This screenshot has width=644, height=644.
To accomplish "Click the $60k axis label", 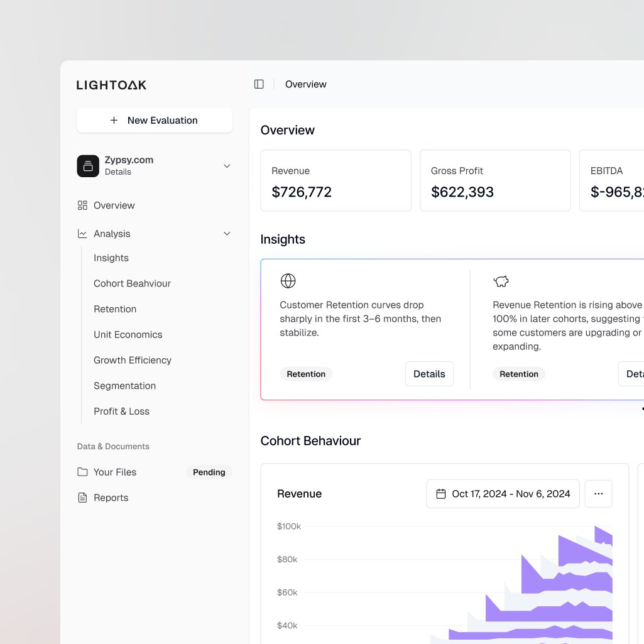I will pos(287,592).
